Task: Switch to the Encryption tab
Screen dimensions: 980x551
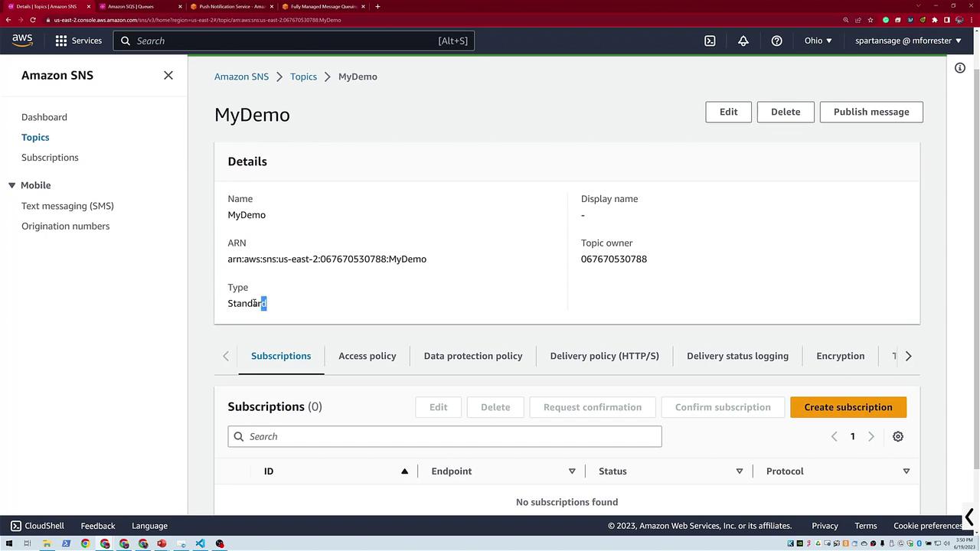Action: click(840, 356)
